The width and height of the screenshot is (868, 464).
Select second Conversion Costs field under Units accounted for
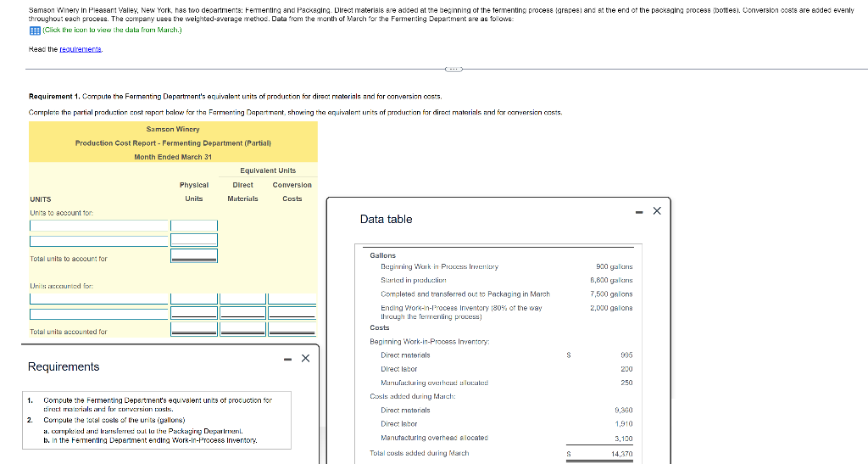[x=292, y=313]
